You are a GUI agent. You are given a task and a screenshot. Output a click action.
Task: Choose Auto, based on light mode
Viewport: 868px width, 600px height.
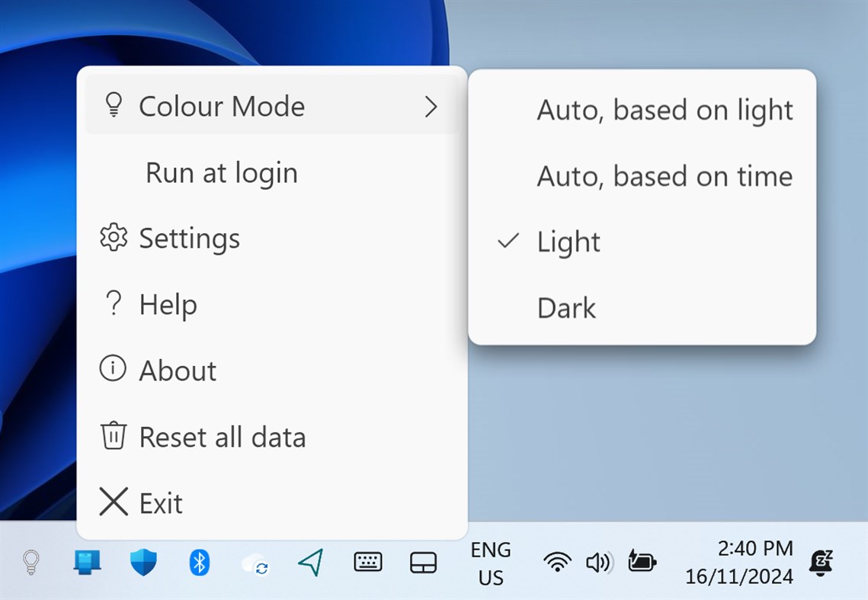665,111
